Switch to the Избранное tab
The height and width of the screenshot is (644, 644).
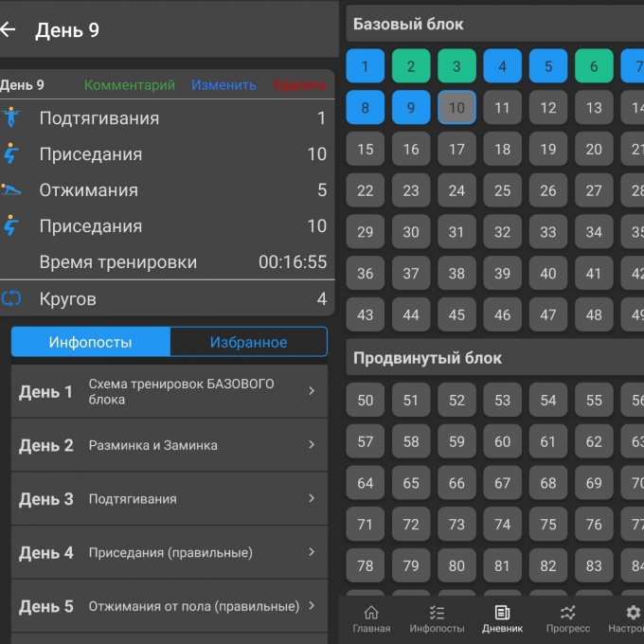(248, 342)
